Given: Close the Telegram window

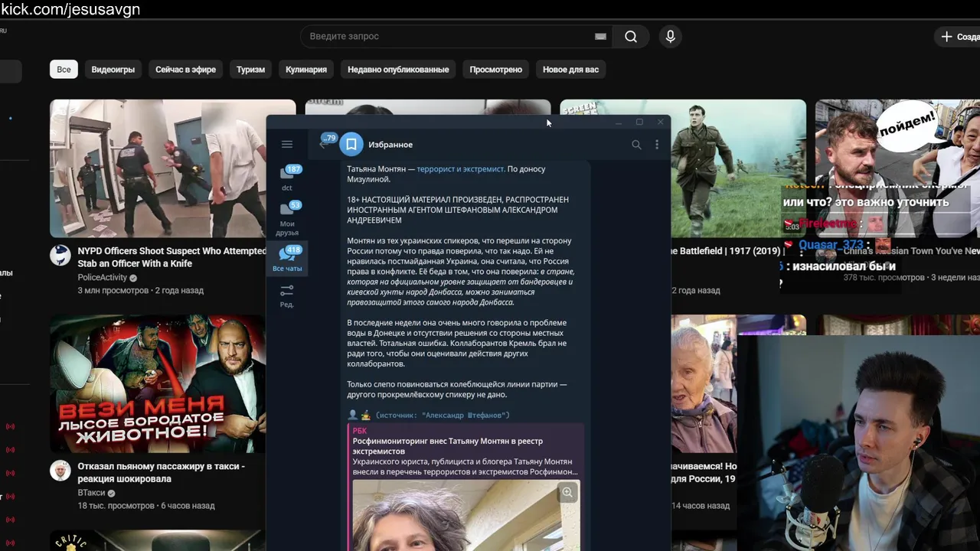Looking at the screenshot, I should (x=660, y=122).
